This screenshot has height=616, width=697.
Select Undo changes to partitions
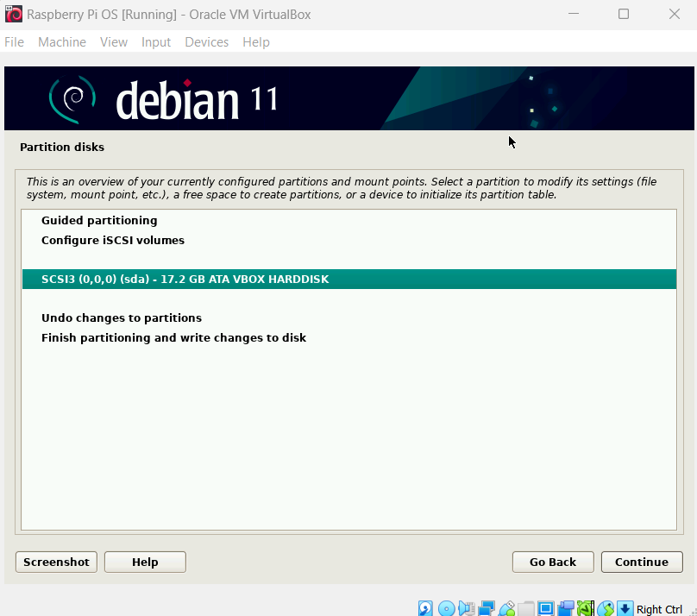pyautogui.click(x=121, y=318)
